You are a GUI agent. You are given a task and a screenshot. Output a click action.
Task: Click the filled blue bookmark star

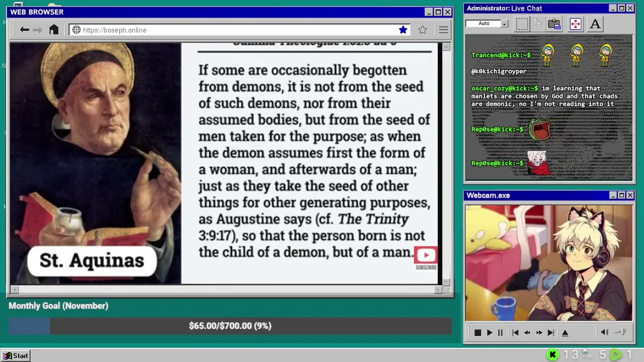403,30
